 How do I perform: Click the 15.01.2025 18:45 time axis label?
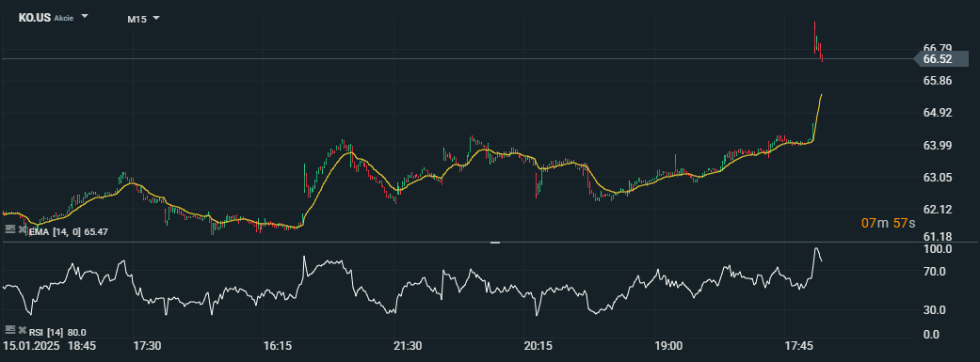pos(50,345)
